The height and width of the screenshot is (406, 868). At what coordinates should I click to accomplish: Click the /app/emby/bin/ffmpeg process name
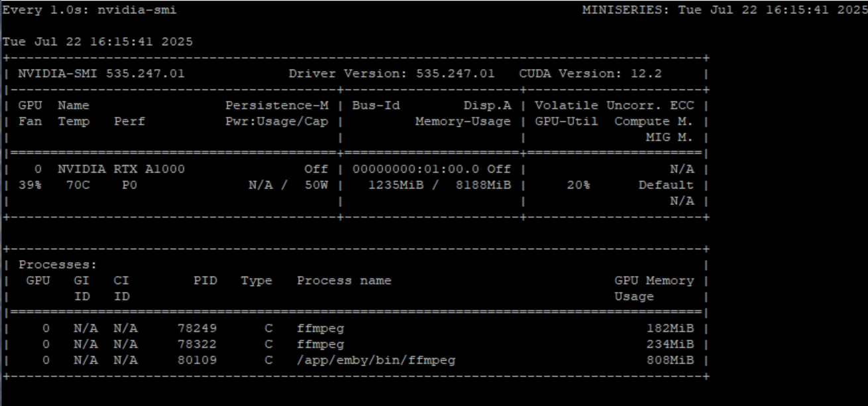pos(376,360)
